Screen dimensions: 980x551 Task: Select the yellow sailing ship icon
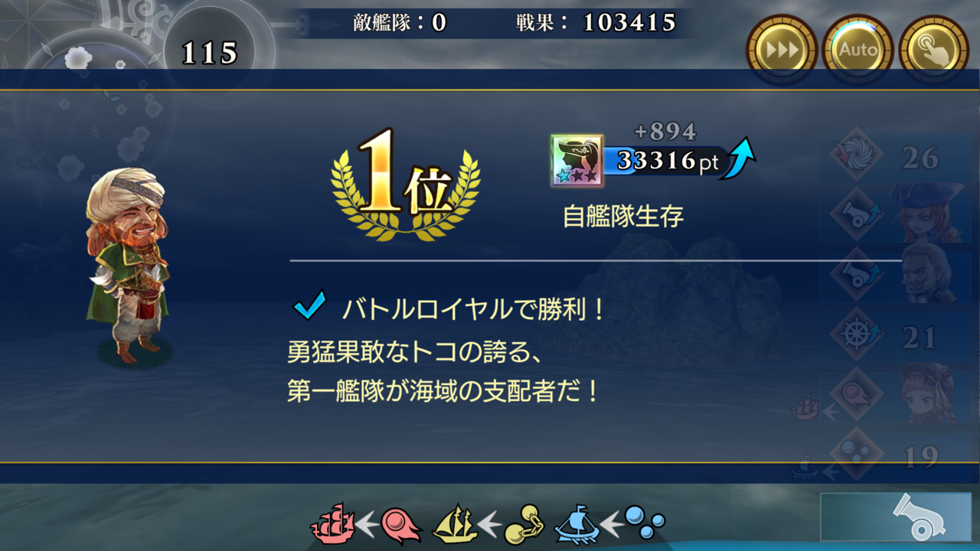[x=456, y=523]
